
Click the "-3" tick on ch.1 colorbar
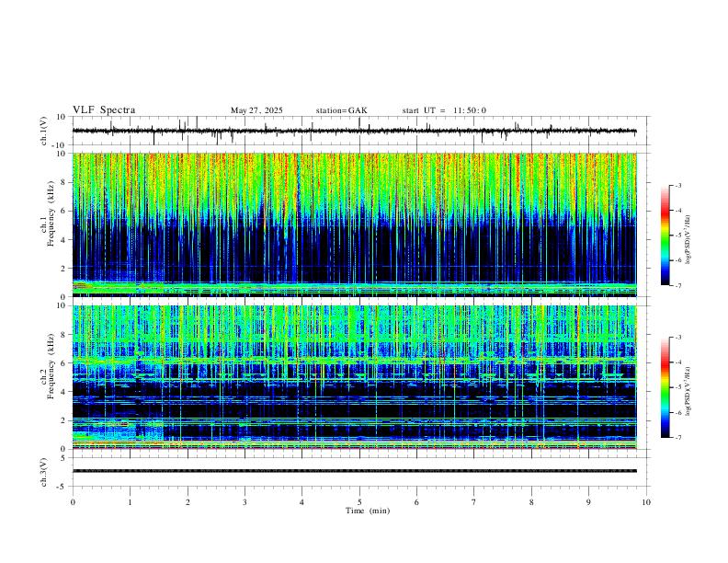pos(678,185)
